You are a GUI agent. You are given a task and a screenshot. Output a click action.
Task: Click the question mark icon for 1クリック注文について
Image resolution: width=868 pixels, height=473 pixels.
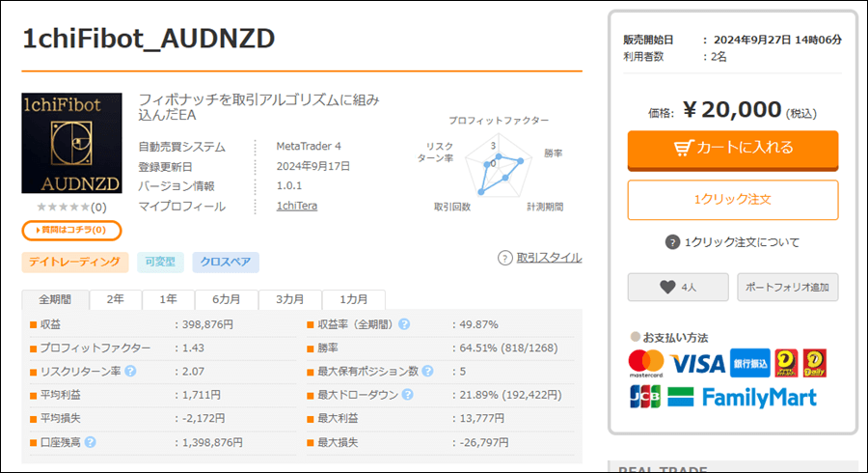[672, 242]
